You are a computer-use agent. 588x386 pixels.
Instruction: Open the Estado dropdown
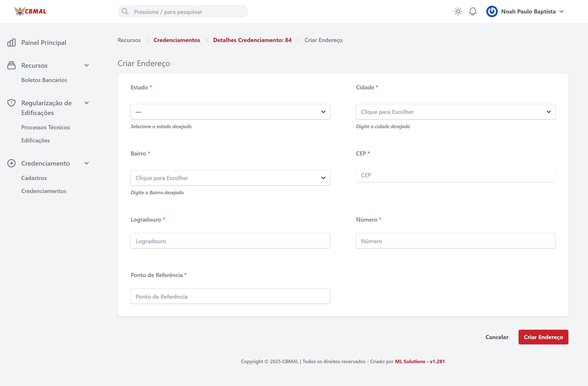230,112
